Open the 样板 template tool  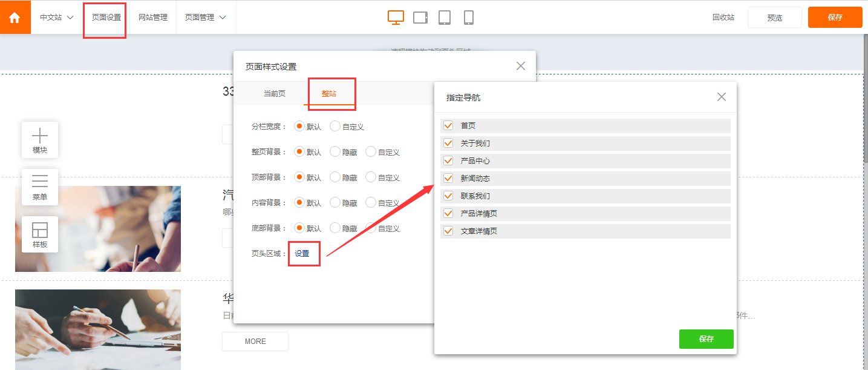(x=40, y=234)
